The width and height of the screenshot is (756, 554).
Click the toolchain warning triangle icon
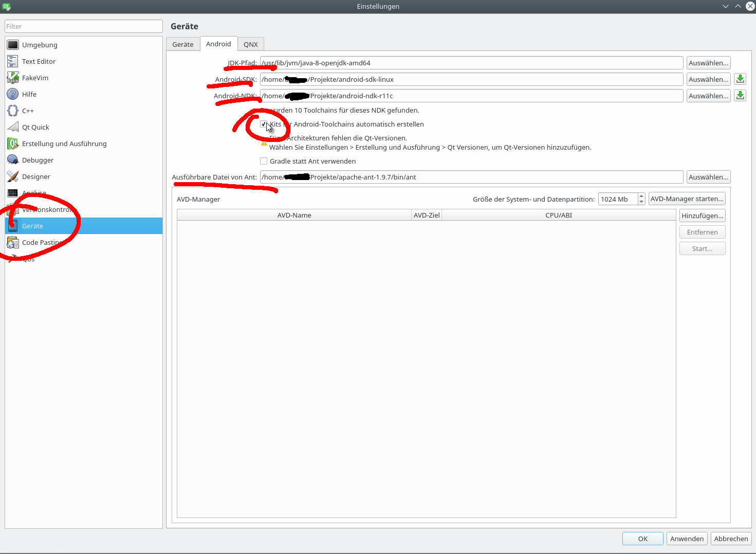pos(264,143)
